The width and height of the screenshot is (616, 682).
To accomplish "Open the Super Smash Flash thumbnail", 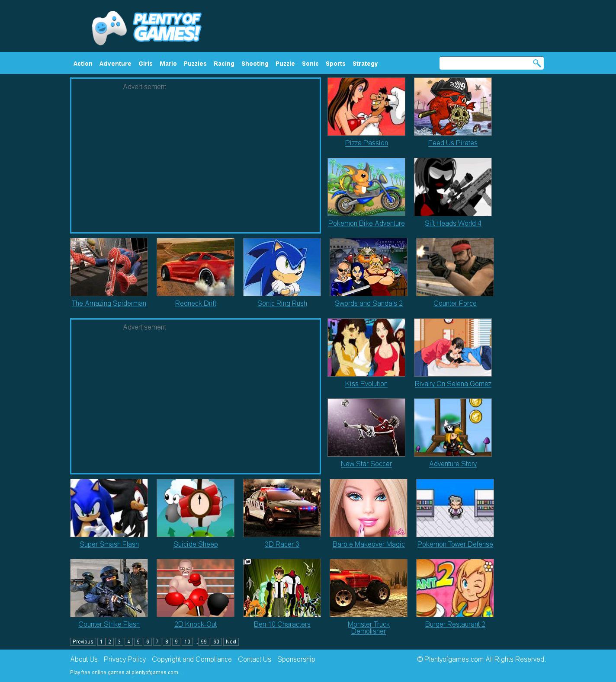I will pos(109,508).
